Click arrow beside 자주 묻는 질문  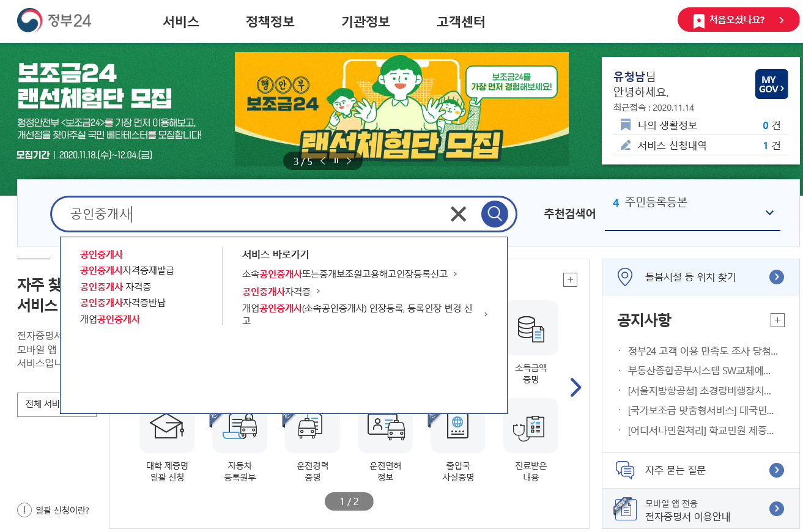point(776,470)
